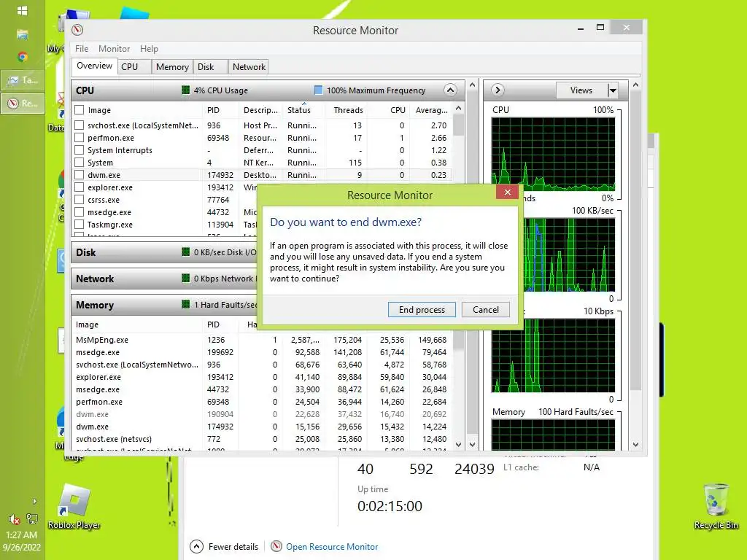The height and width of the screenshot is (560, 747).
Task: Click the green Disk I/O swatch
Action: pos(186,252)
